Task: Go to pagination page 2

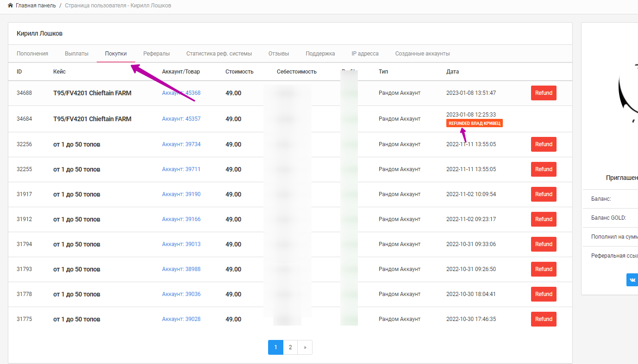Action: [x=290, y=347]
